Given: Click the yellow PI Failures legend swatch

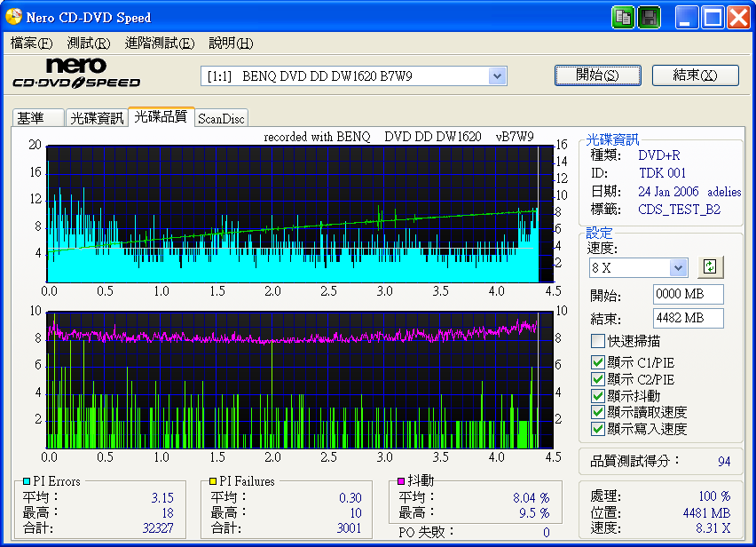Looking at the screenshot, I should click(213, 481).
